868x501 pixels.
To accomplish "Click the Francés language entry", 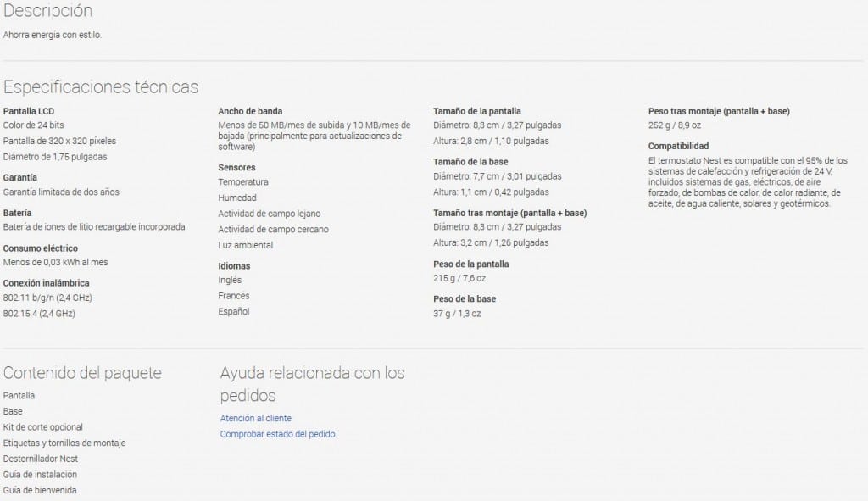I will 234,296.
